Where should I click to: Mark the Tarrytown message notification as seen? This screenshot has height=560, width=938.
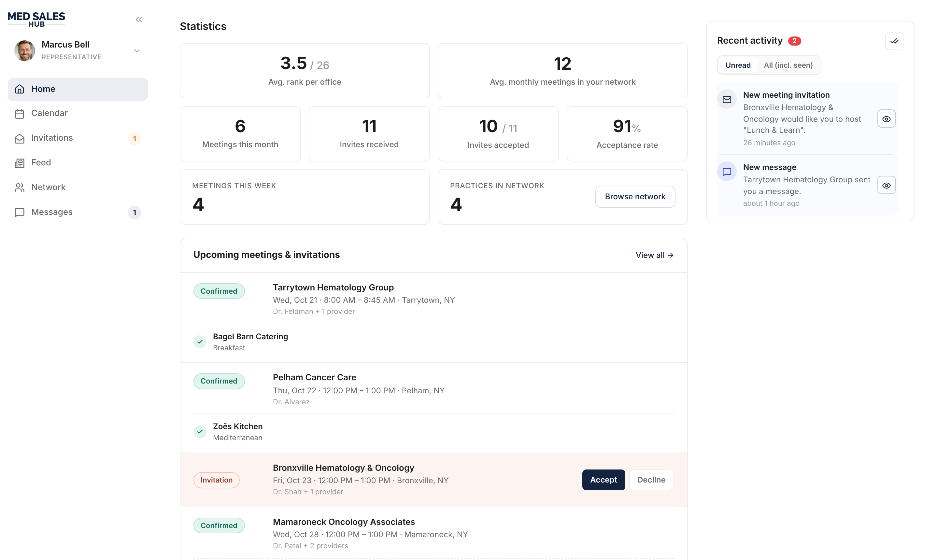click(886, 185)
